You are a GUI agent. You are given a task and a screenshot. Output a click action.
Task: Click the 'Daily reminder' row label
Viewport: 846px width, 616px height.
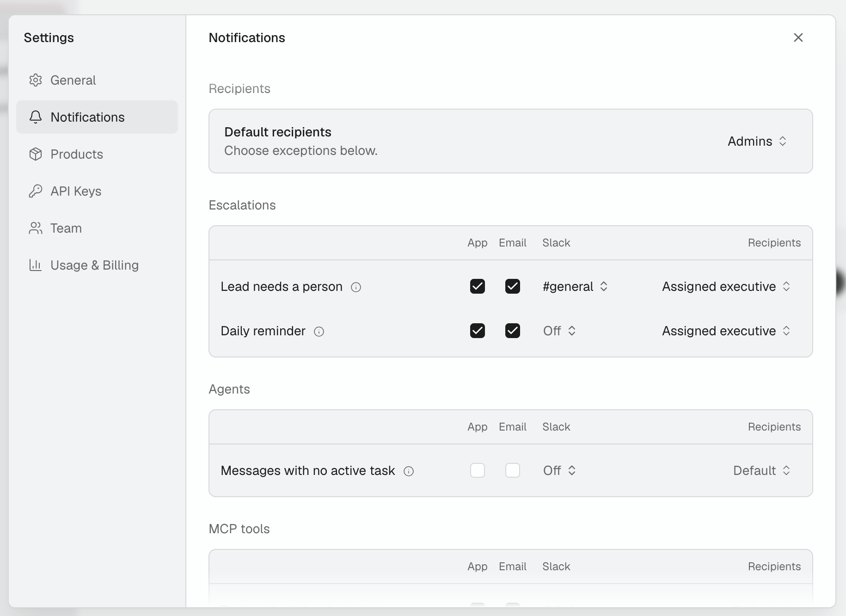point(263,331)
